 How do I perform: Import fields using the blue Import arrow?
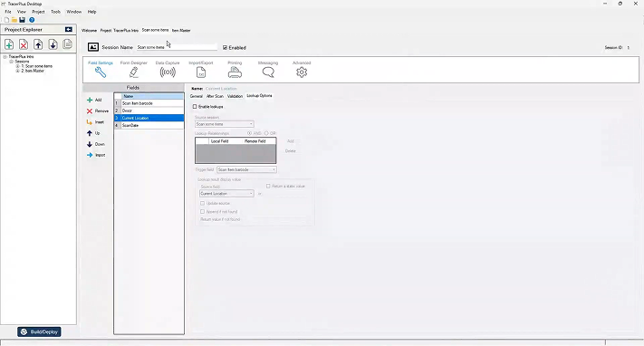click(x=90, y=155)
